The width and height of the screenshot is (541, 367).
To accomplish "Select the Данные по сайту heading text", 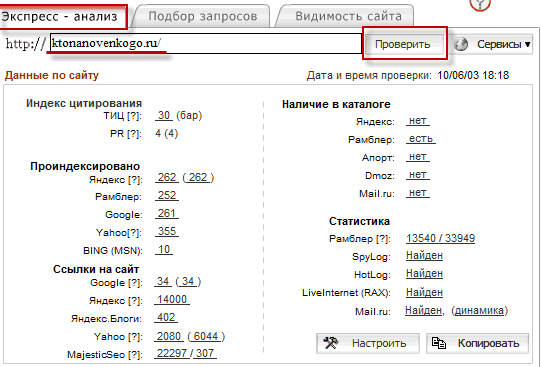I will click(x=51, y=75).
